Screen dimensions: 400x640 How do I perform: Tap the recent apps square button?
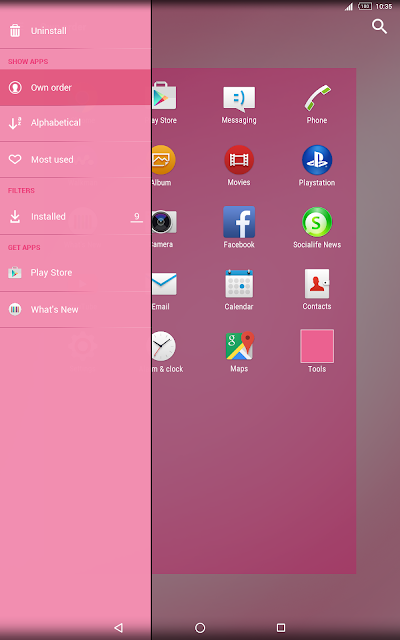coord(281,627)
